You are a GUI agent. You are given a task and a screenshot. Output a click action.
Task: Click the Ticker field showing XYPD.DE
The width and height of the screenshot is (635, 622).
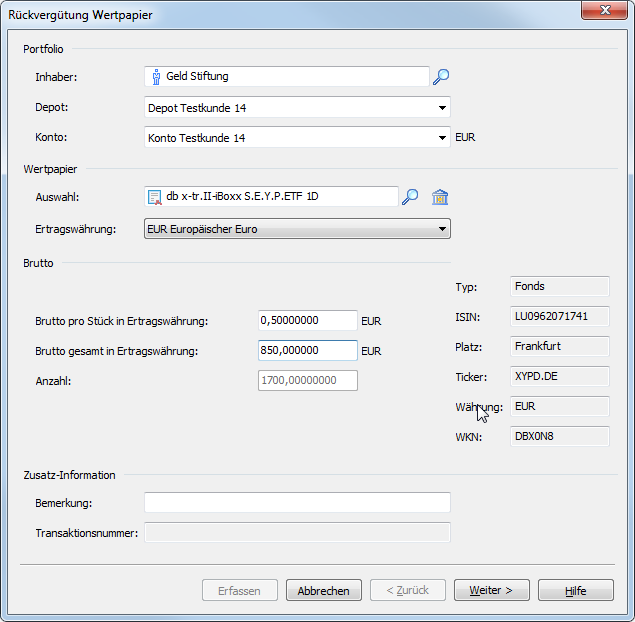point(559,377)
